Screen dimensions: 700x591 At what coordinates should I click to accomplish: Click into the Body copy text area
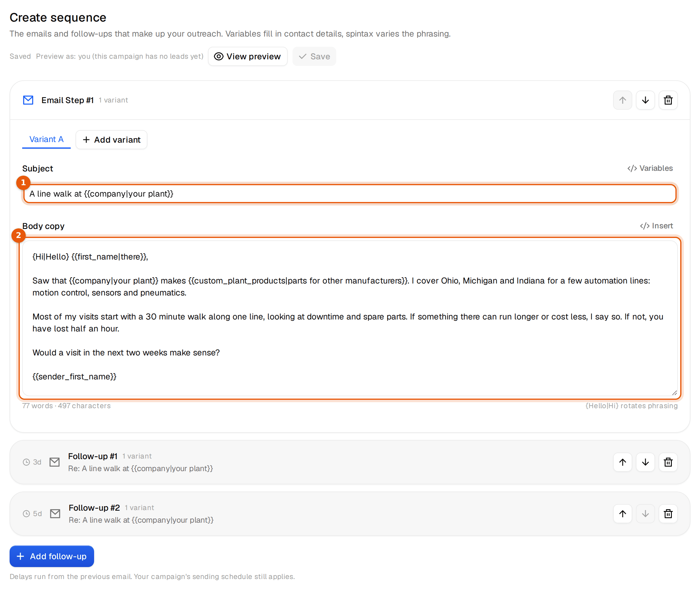click(350, 318)
